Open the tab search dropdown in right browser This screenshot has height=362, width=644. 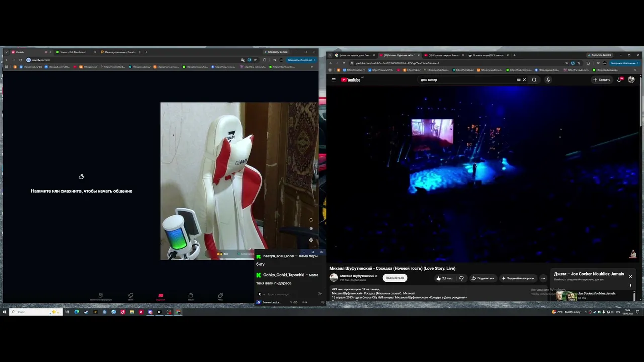pyautogui.click(x=330, y=55)
